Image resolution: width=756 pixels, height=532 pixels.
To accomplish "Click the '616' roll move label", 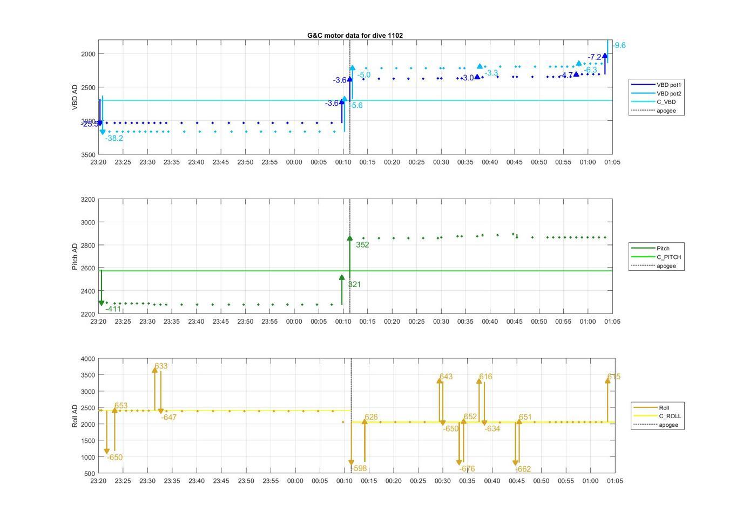I will pyautogui.click(x=485, y=377).
